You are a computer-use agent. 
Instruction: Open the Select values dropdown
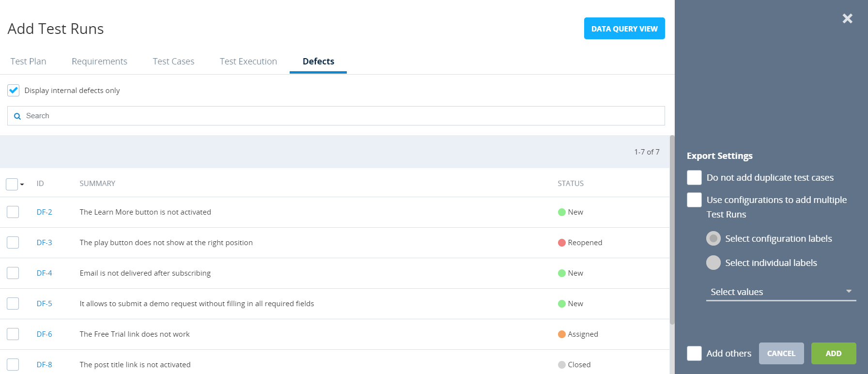tap(780, 292)
